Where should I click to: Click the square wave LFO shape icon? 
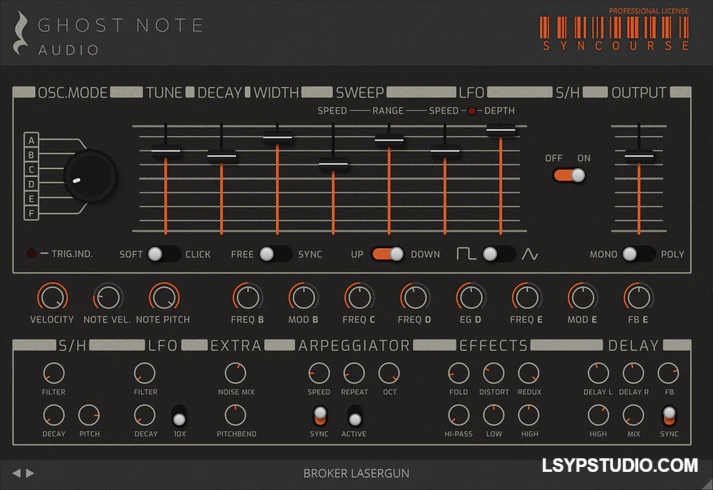pos(466,254)
